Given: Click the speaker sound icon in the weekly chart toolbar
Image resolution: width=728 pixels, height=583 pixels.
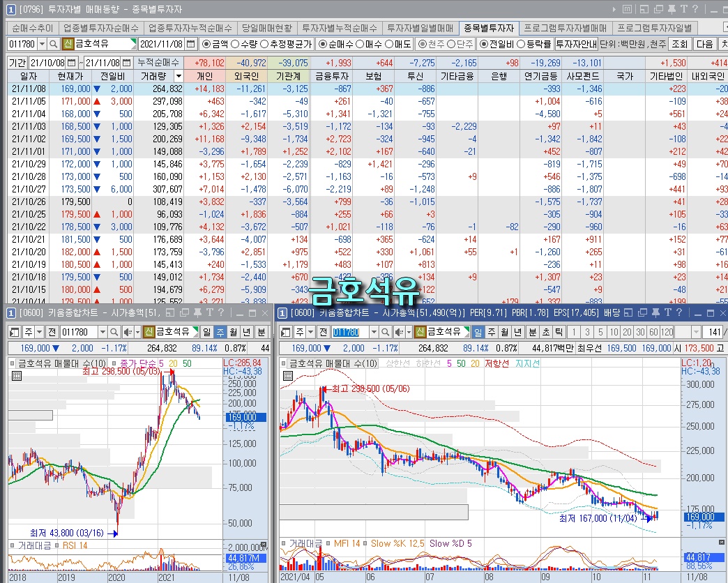Looking at the screenshot, I should (128, 332).
